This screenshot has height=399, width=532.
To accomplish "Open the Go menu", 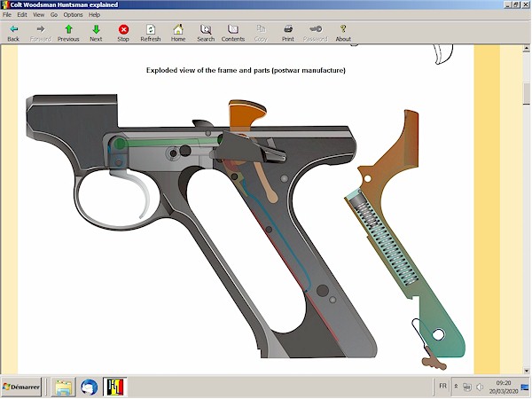I will 54,14.
